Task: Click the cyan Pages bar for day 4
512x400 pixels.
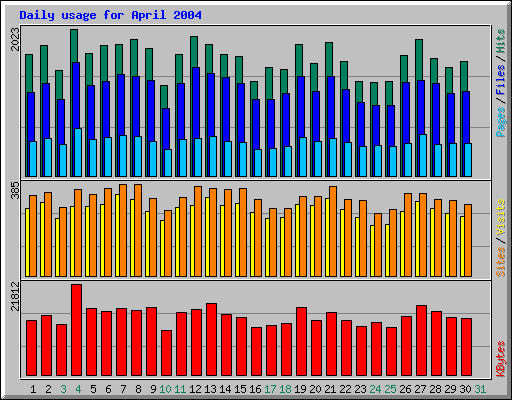Action: (78, 152)
